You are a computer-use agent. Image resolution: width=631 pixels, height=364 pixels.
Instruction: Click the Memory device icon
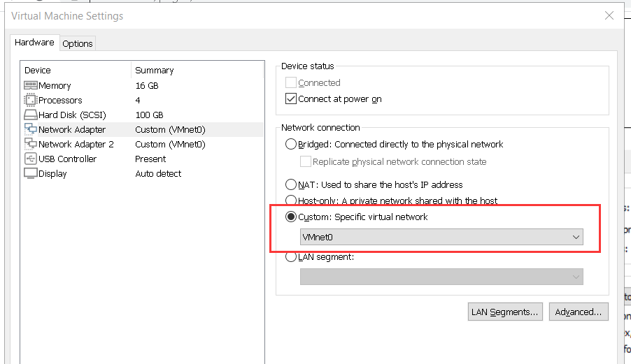31,85
